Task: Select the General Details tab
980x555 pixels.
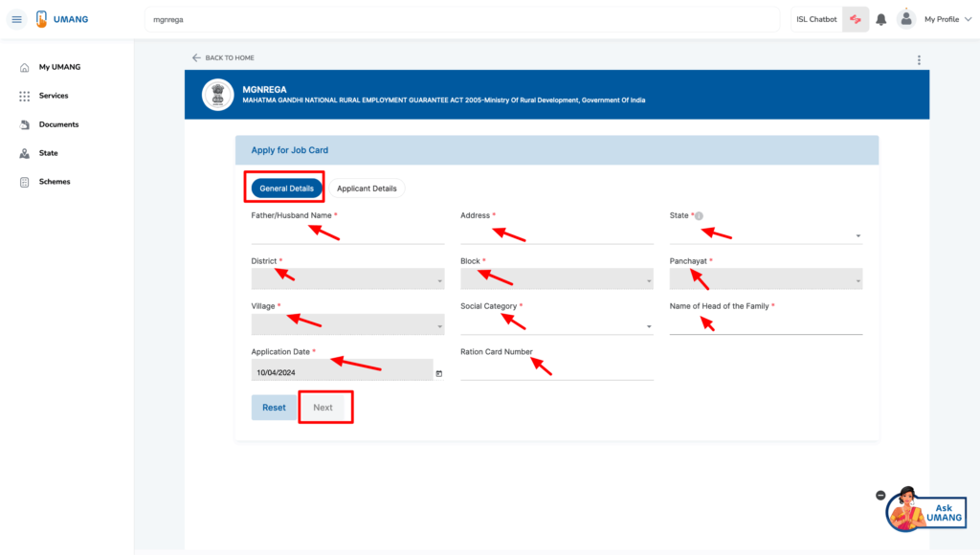Action: 284,188
